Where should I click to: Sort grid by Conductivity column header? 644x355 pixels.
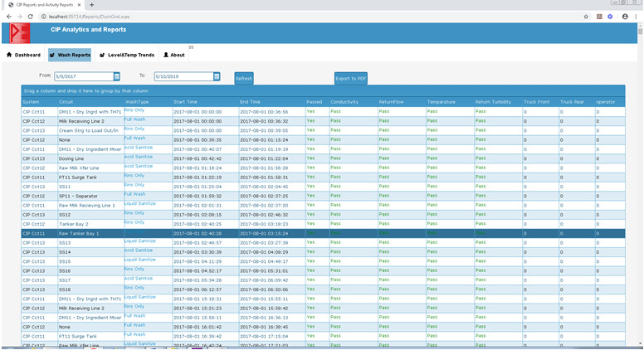[344, 102]
